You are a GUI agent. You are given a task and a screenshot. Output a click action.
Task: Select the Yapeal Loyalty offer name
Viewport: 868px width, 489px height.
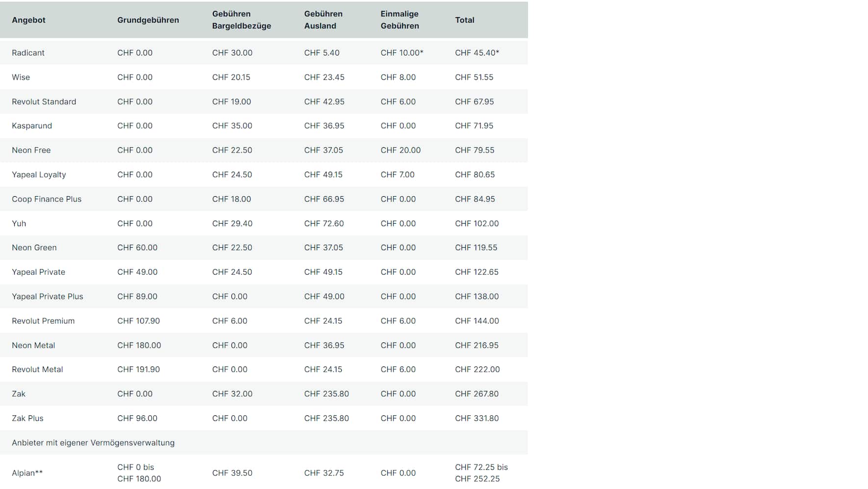[x=39, y=175]
